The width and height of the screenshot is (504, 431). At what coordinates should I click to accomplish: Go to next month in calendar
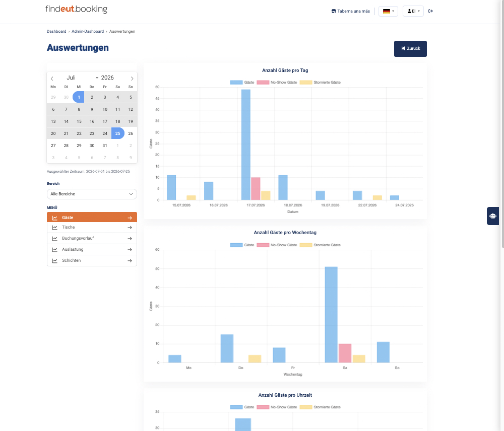tap(132, 79)
